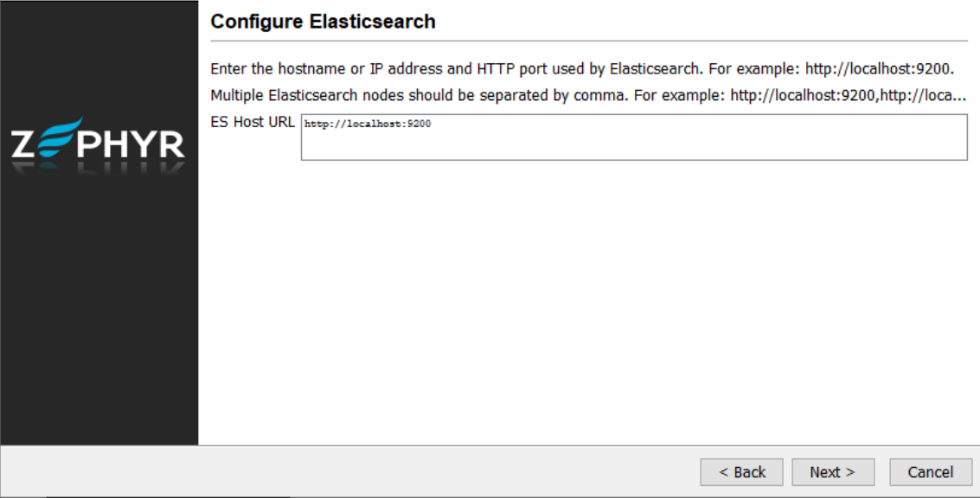
Task: Go back with the < Back button
Action: pyautogui.click(x=741, y=472)
